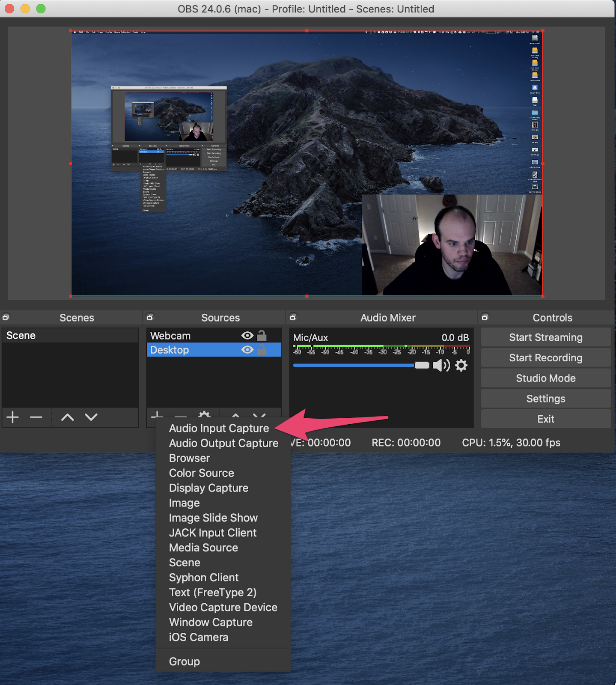Select the Webcam row in the Sources list
616x685 pixels.
[214, 336]
